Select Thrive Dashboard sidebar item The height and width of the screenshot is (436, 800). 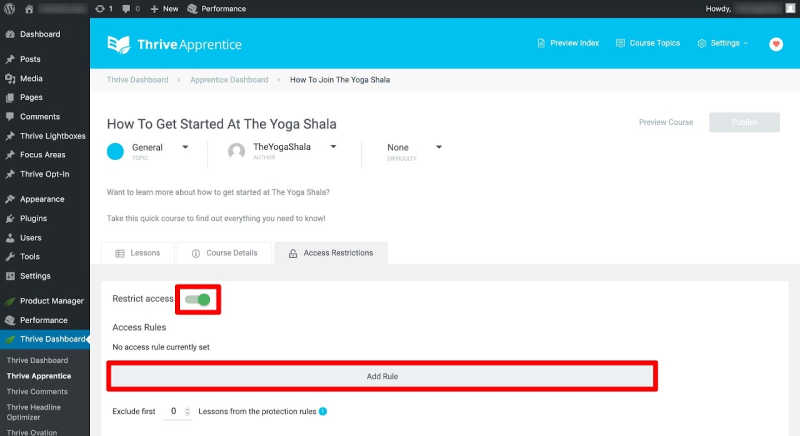pyautogui.click(x=45, y=339)
